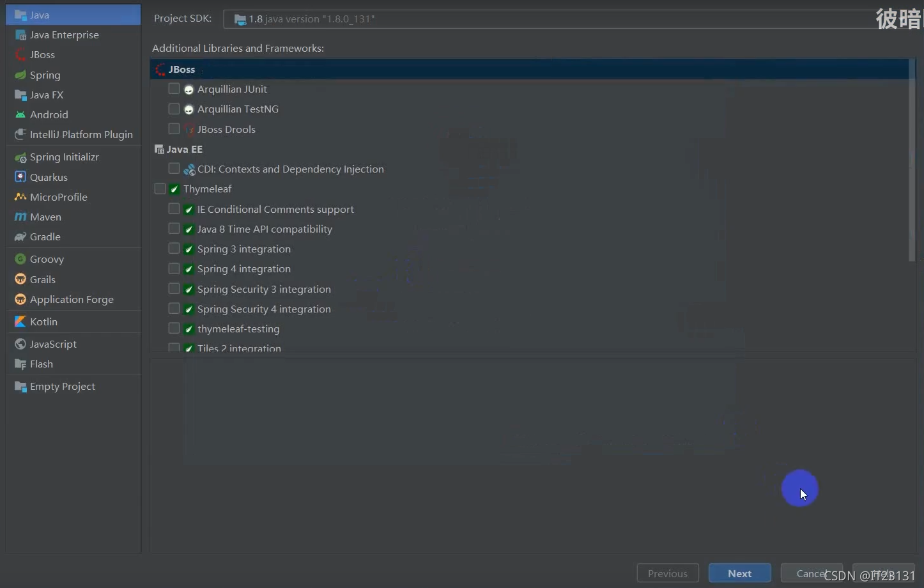
Task: Click Spring Security 3 integration label
Action: 264,289
